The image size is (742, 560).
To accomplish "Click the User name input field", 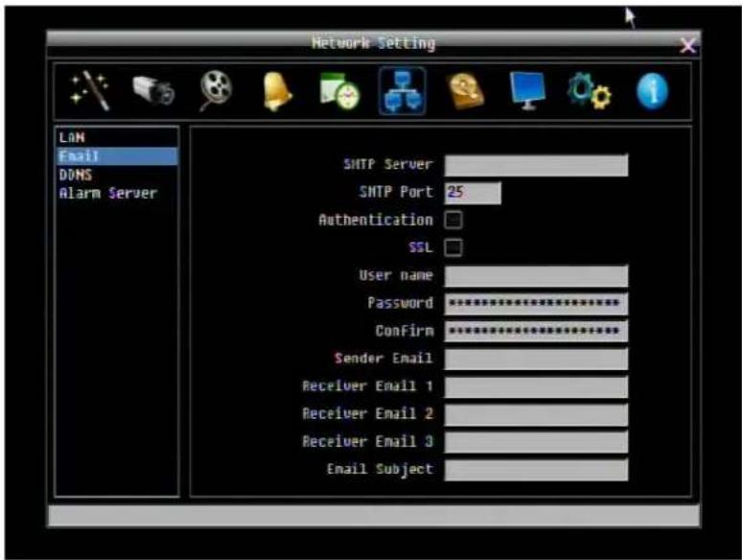I will coord(536,276).
